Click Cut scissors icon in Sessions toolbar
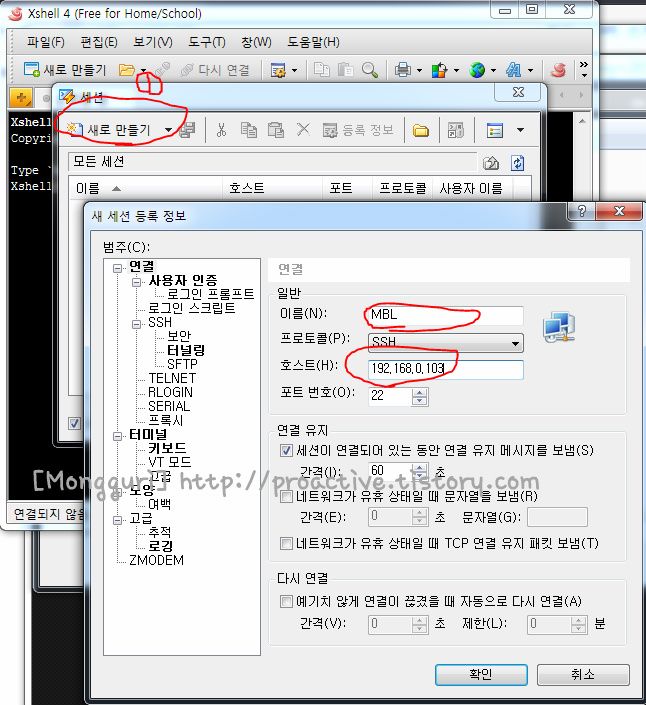Image resolution: width=646 pixels, height=705 pixels. 221,130
